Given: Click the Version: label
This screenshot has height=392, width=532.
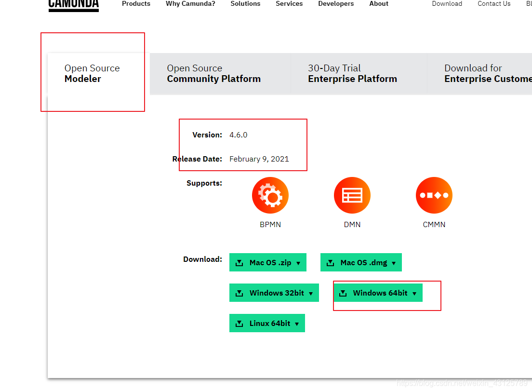Looking at the screenshot, I should 207,135.
